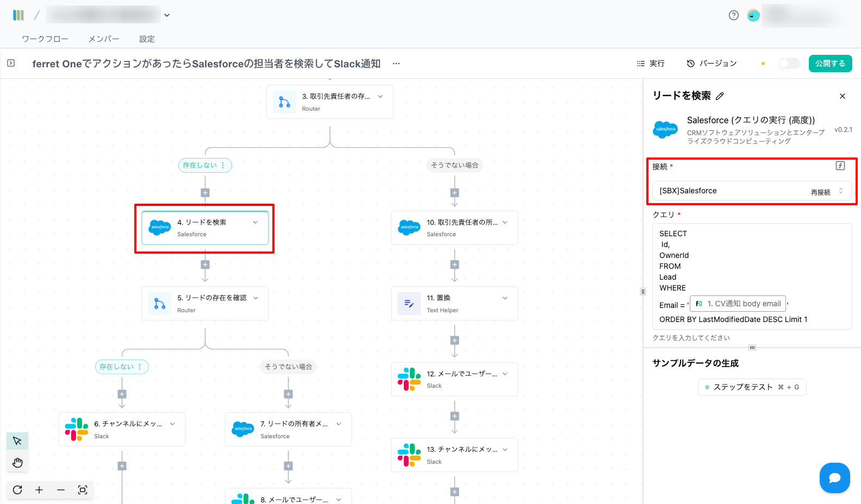861x504 pixels.
Task: Click the horizontal divider handle above サンプルデータの生成
Action: (x=752, y=348)
